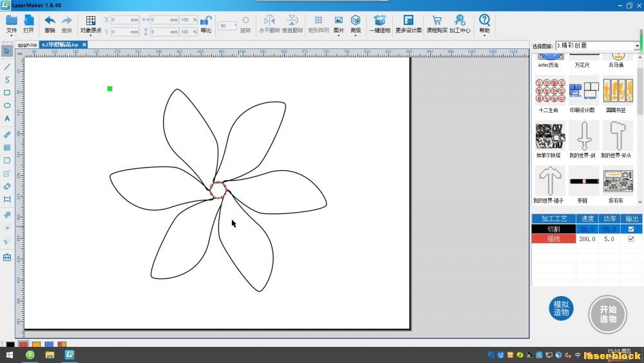The width and height of the screenshot is (644, 363).
Task: Select the arrow selection tool
Action: point(7,51)
